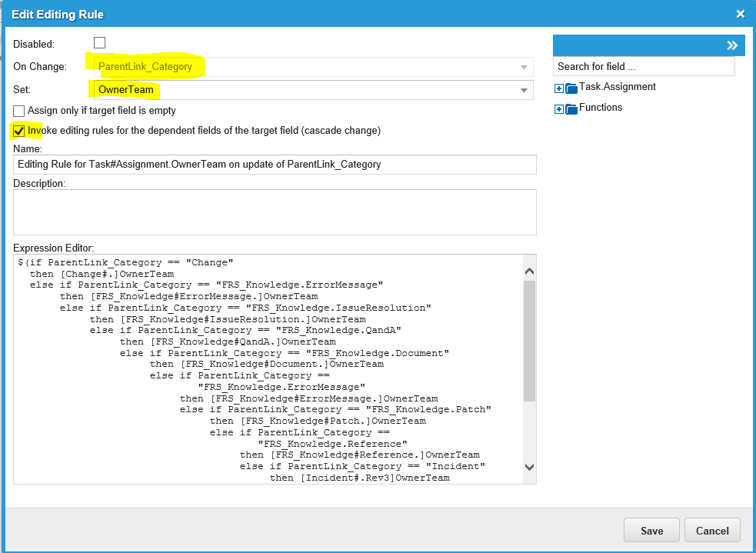Image resolution: width=756 pixels, height=553 pixels.
Task: Click the Search for field box
Action: tap(644, 67)
